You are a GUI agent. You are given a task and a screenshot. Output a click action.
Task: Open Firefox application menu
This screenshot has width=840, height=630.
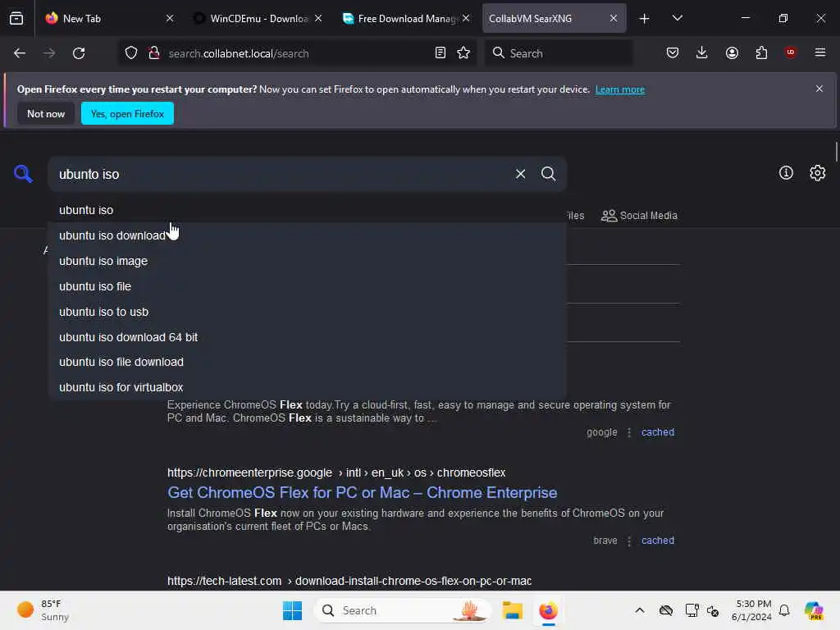pos(819,52)
